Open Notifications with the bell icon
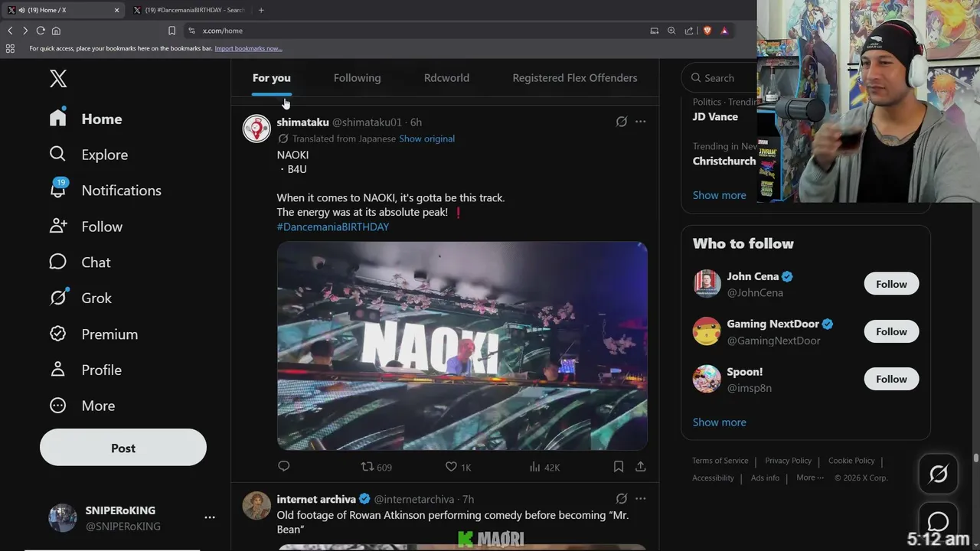This screenshot has width=980, height=551. [58, 190]
